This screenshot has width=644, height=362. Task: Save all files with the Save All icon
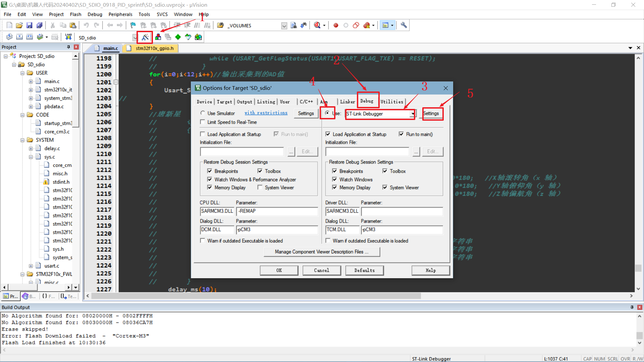point(40,25)
